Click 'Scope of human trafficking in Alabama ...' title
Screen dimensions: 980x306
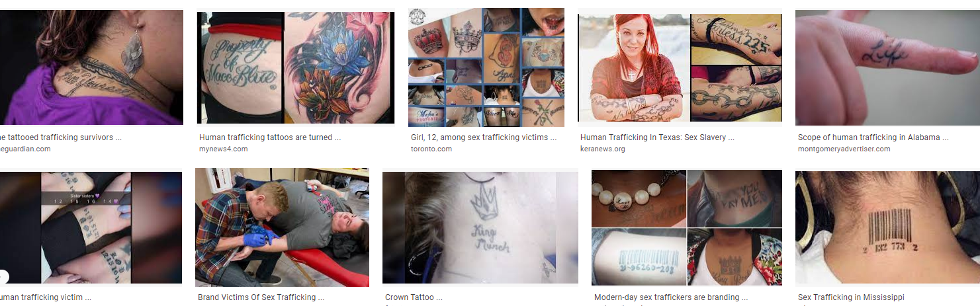click(x=873, y=137)
